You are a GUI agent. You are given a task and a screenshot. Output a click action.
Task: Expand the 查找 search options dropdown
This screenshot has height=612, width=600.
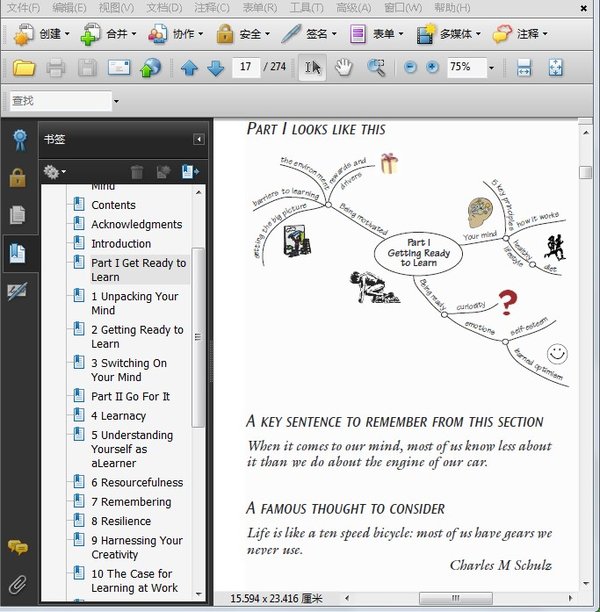(116, 101)
